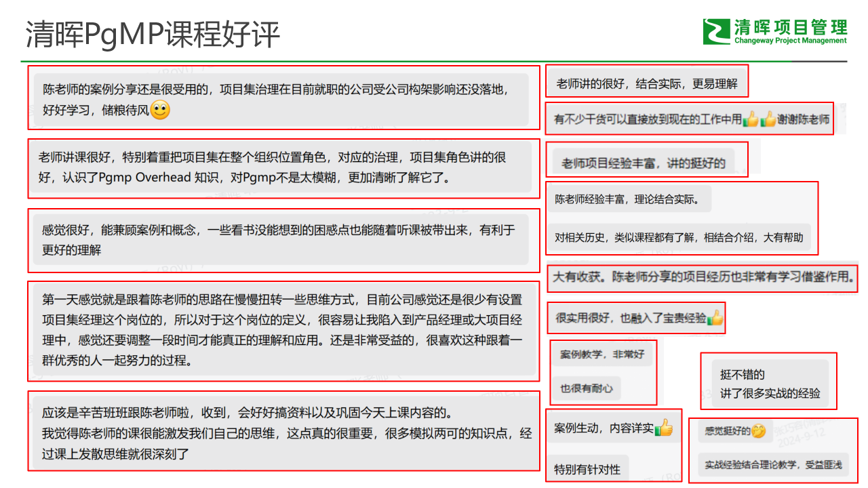Click the 特别有针对性 bubble
The width and height of the screenshot is (868, 488).
pos(587,469)
